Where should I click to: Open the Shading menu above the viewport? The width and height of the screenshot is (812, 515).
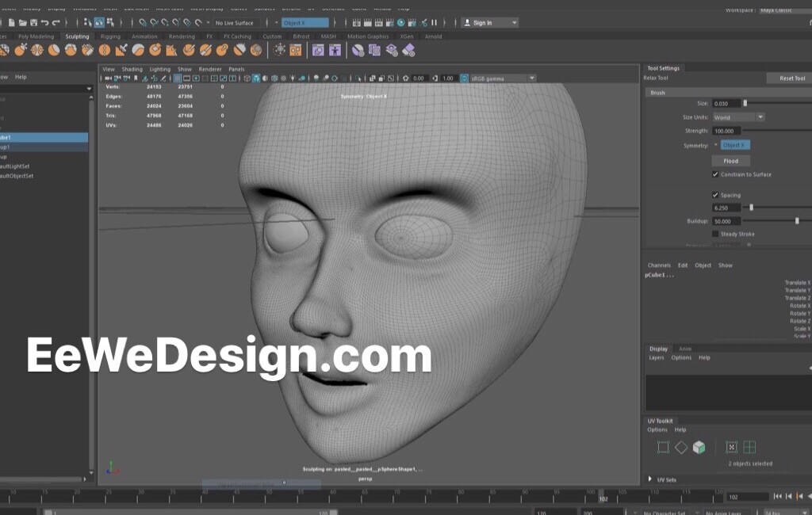click(x=132, y=69)
